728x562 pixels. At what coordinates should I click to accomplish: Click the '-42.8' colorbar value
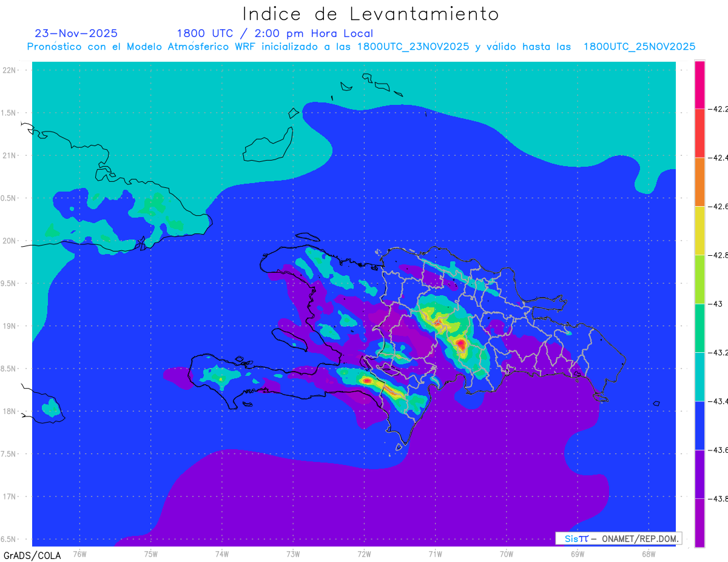718,255
